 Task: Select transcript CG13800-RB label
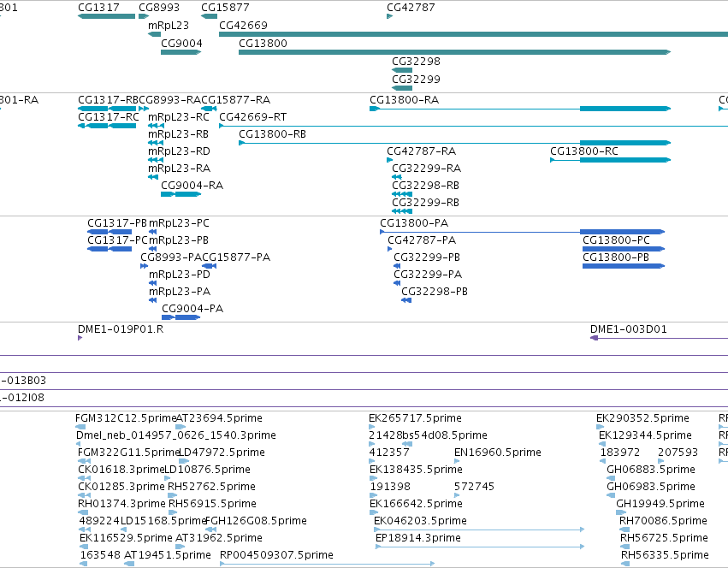point(272,134)
